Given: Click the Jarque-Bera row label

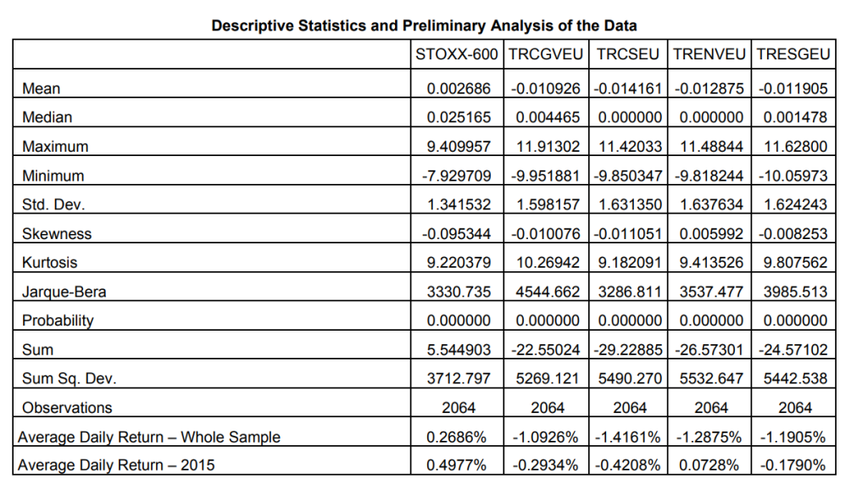Looking at the screenshot, I should 64,292.
